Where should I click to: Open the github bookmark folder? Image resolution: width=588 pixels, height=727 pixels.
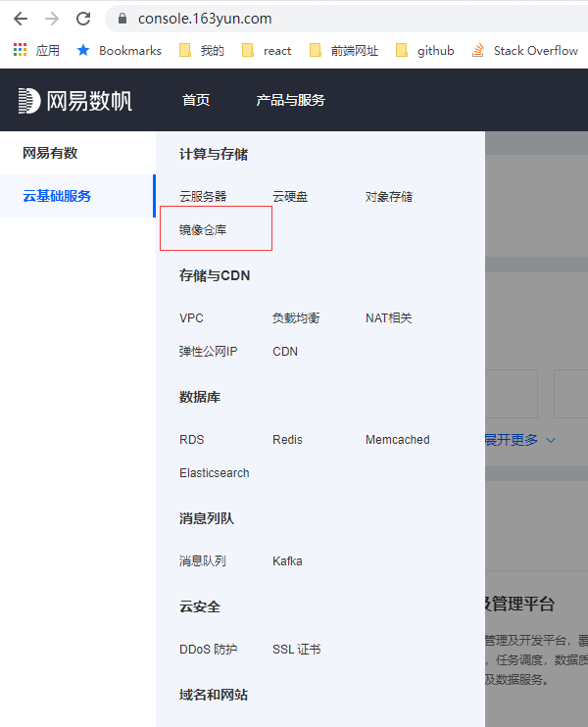point(424,51)
